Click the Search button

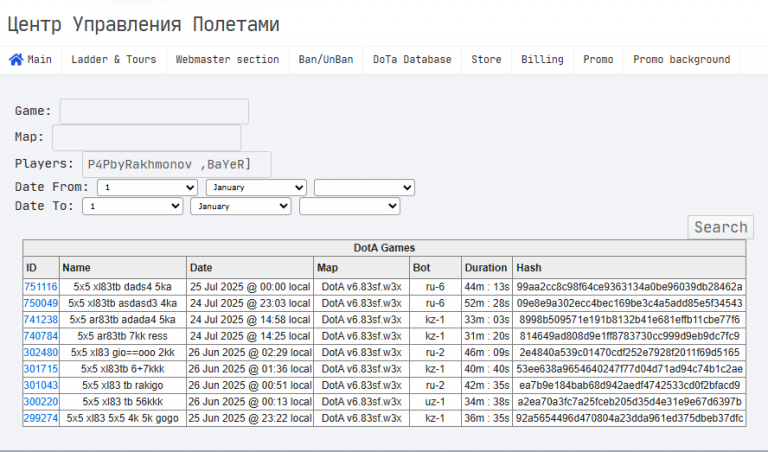(720, 227)
